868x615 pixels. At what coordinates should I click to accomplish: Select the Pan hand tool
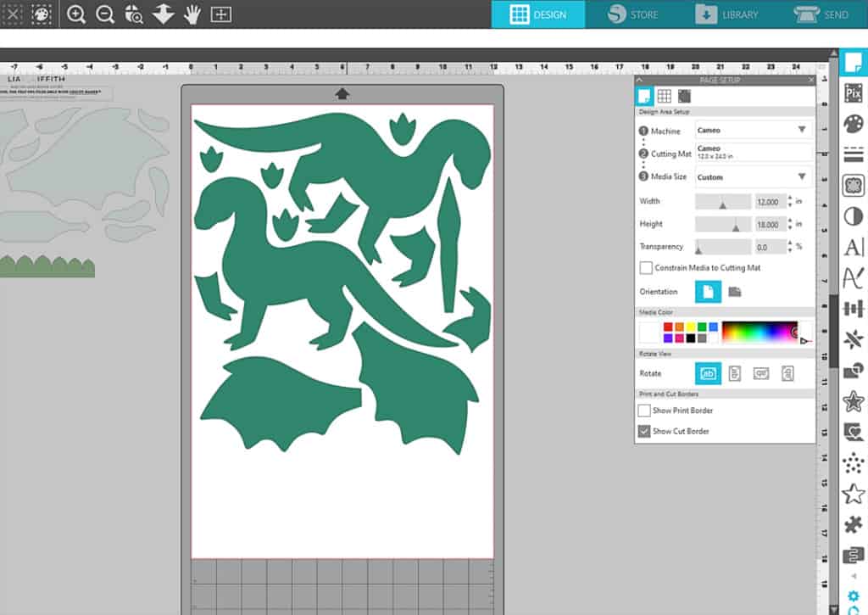(192, 14)
